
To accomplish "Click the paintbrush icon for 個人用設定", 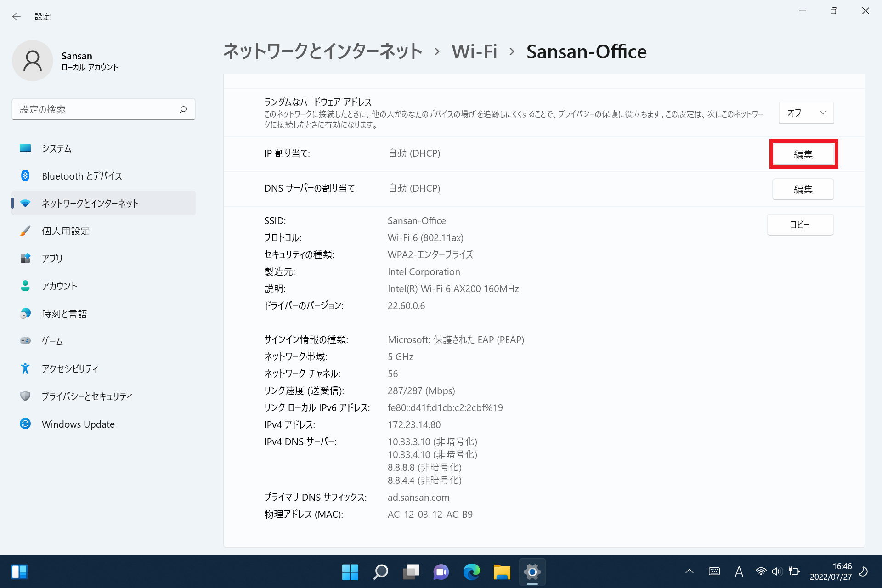I will pos(25,231).
